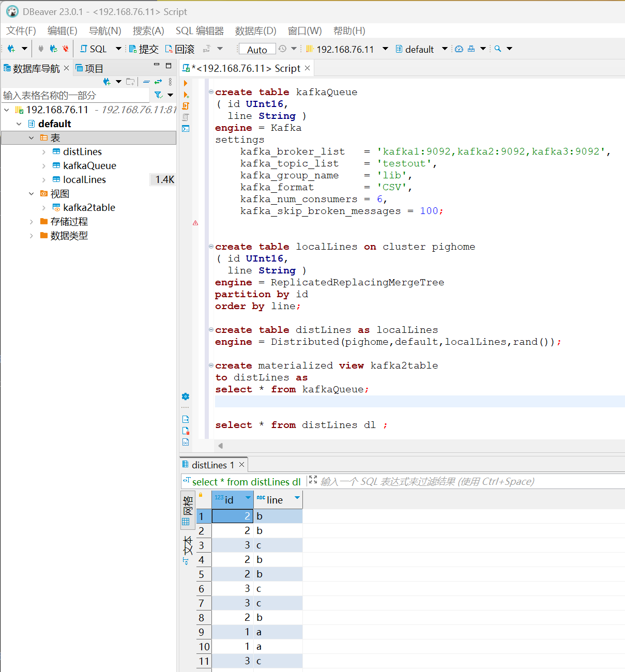This screenshot has height=672, width=625.
Task: Toggle the Auto commit mode button
Action: tap(257, 49)
